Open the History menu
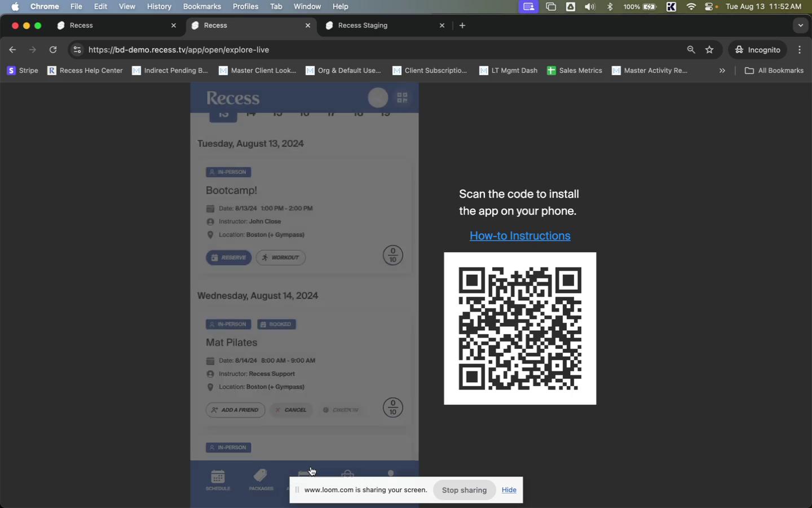 (x=159, y=7)
